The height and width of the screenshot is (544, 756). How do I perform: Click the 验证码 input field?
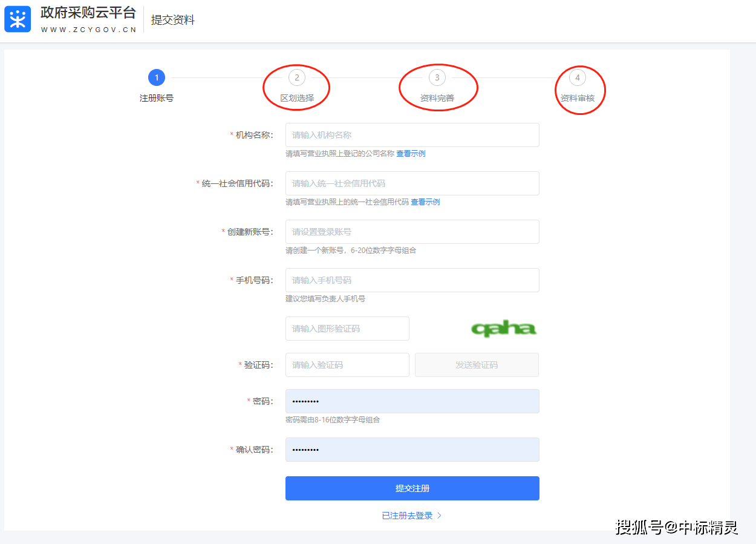click(347, 365)
